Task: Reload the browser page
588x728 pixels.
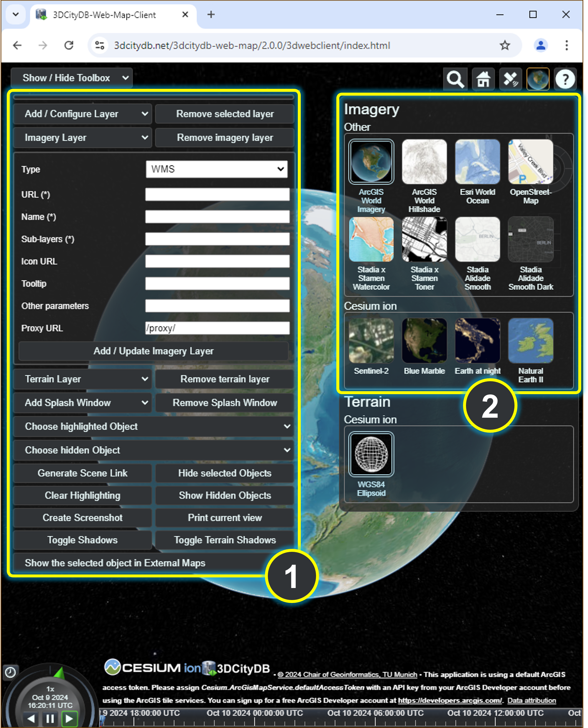Action: point(69,45)
